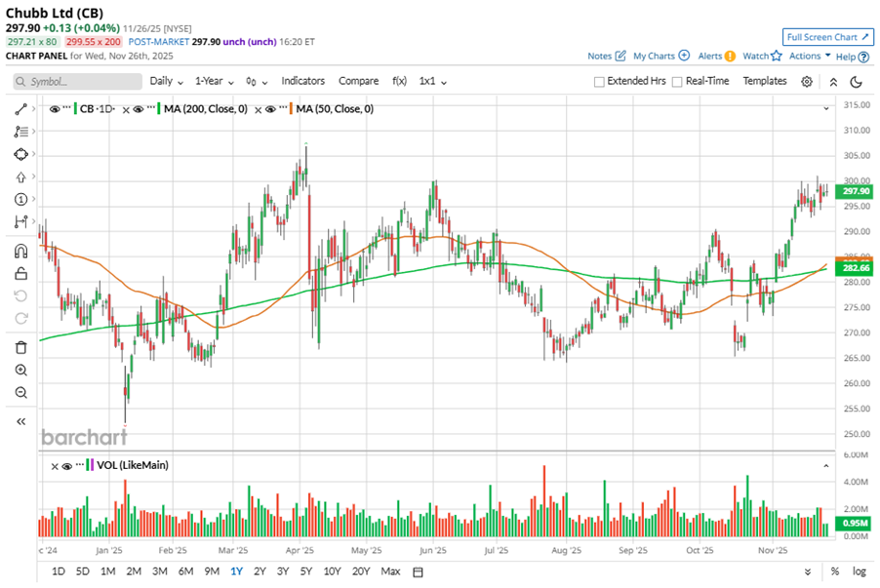Enable the Real-Time checkbox

coord(677,82)
